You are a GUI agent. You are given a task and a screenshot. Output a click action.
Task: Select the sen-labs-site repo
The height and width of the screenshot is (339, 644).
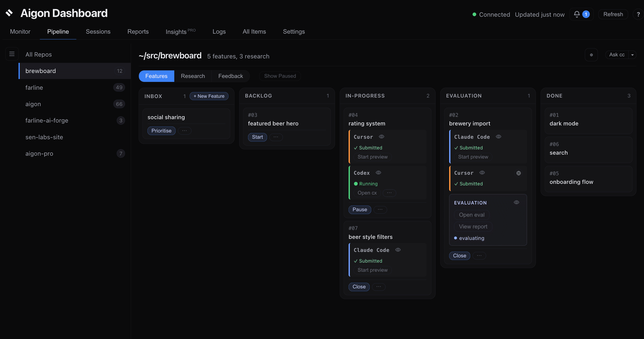pyautogui.click(x=75, y=137)
